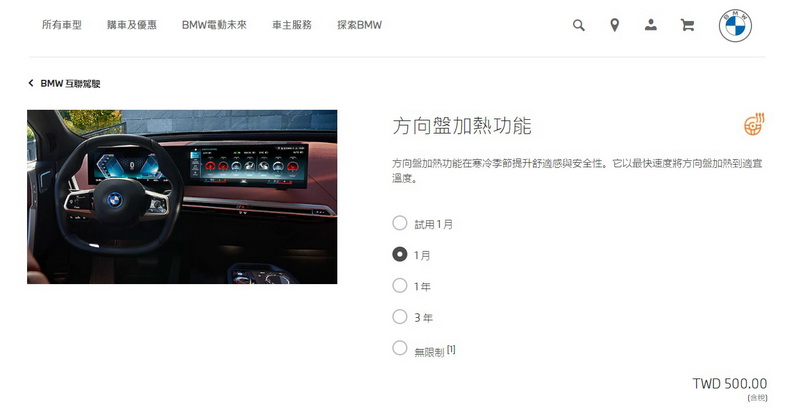This screenshot has width=800, height=408.
Task: Go back to BMW 互聯駕駛 page
Action: pos(70,84)
